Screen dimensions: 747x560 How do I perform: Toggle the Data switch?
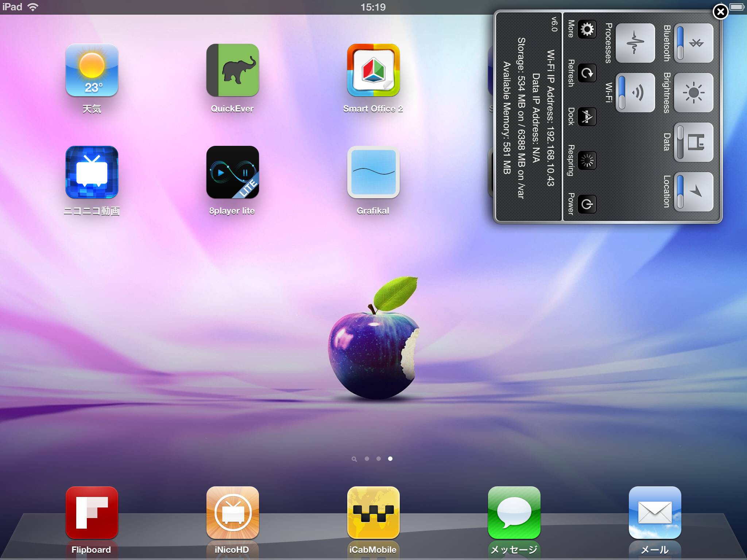click(x=693, y=142)
